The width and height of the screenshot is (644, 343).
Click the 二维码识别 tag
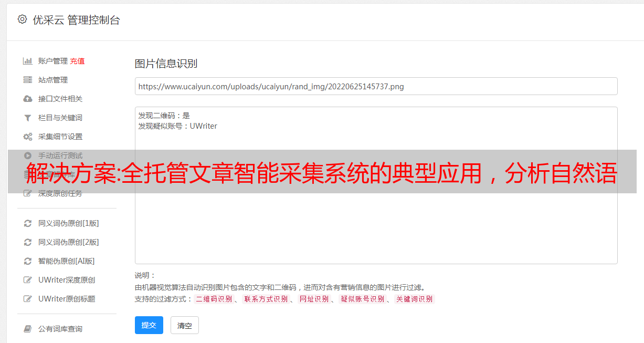click(214, 299)
